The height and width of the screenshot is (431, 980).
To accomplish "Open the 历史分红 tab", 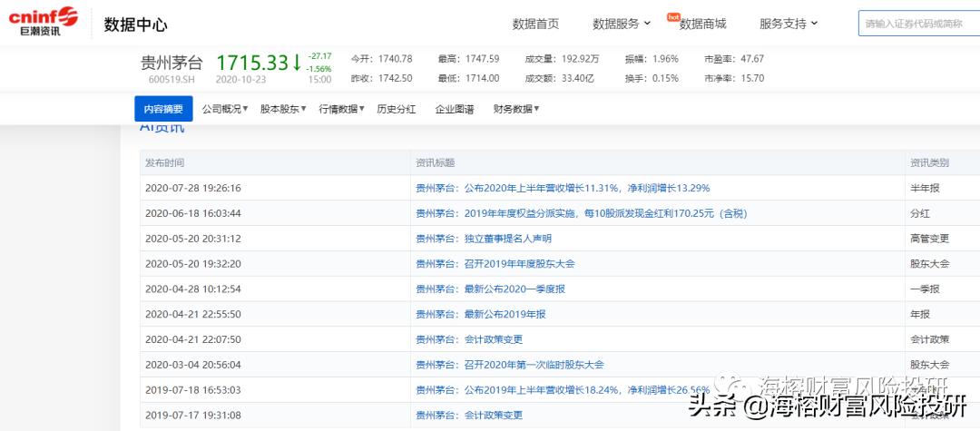I will tap(397, 109).
